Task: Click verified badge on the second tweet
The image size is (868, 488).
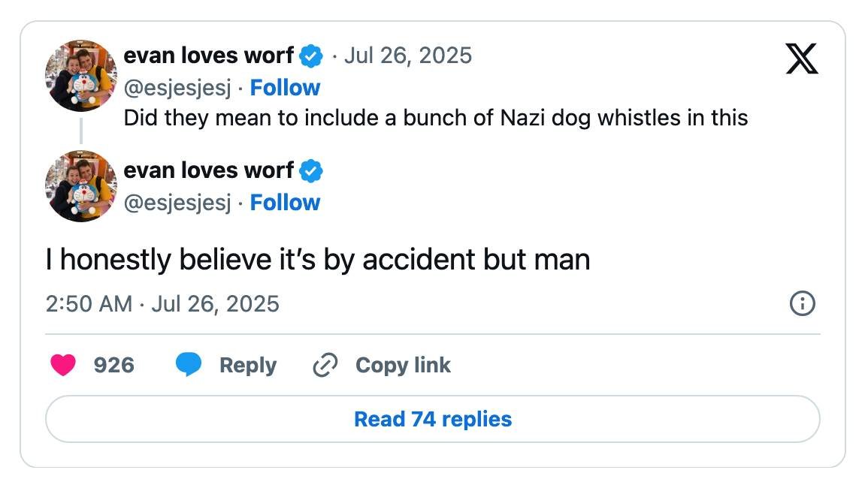Action: click(311, 171)
